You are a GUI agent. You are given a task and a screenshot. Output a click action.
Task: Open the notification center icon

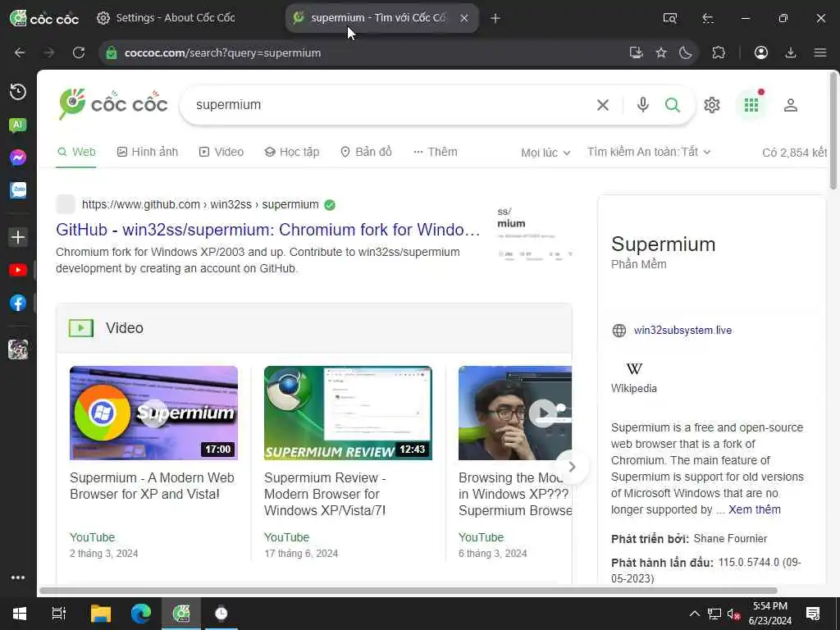pyautogui.click(x=813, y=614)
